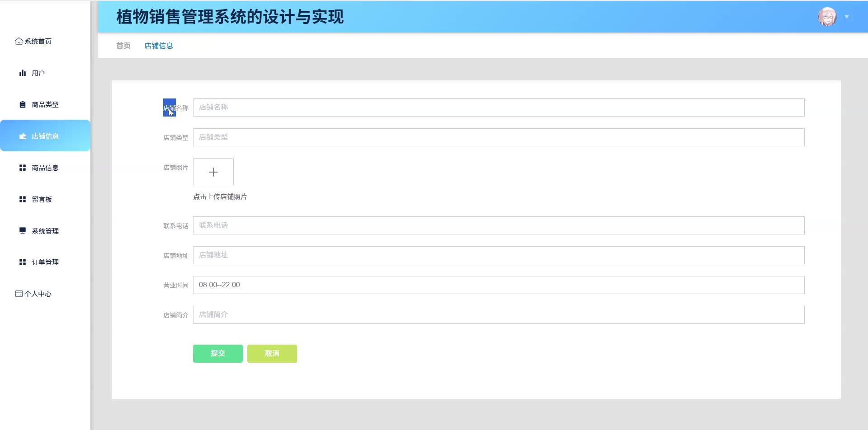
Task: Click the plus icon to upload store photo
Action: [213, 172]
